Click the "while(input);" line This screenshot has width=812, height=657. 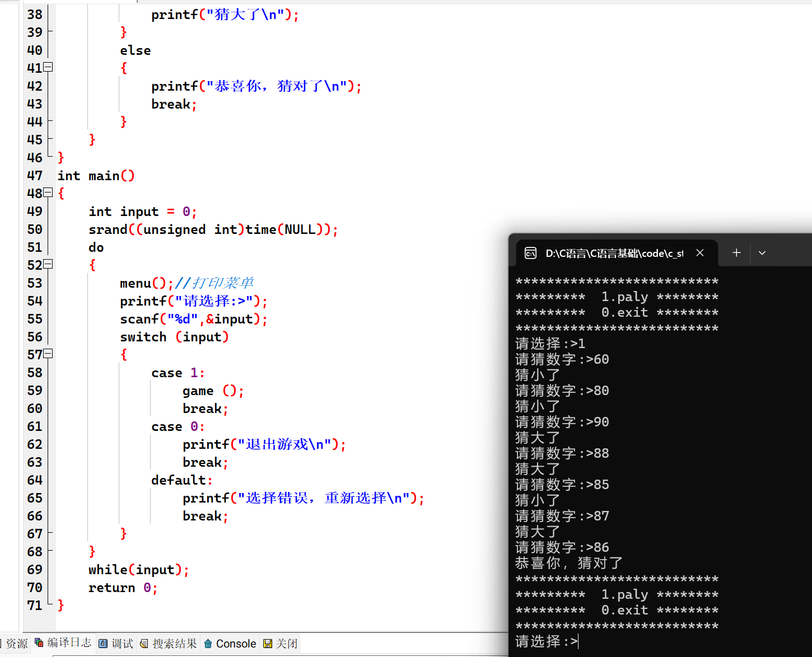[x=139, y=570]
